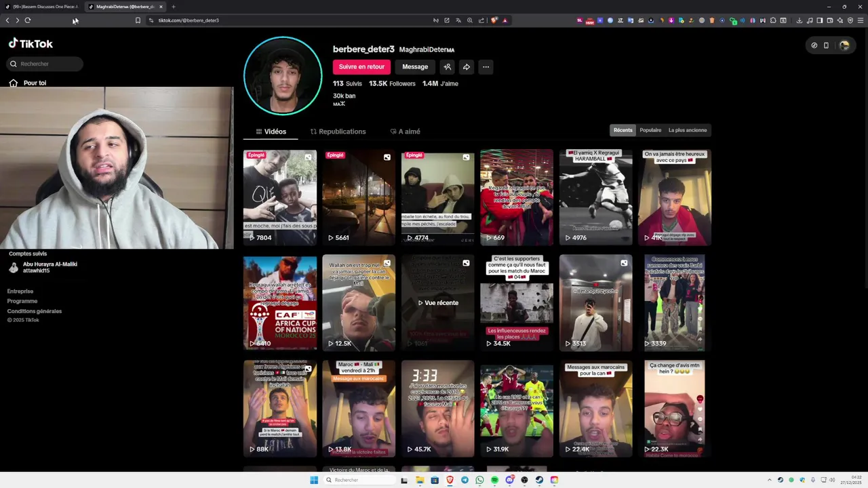Open the 3:33 video with 45.7K views

point(438,408)
